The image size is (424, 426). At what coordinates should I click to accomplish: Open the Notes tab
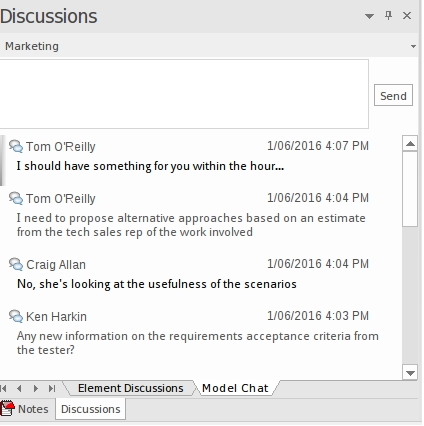(x=25, y=409)
